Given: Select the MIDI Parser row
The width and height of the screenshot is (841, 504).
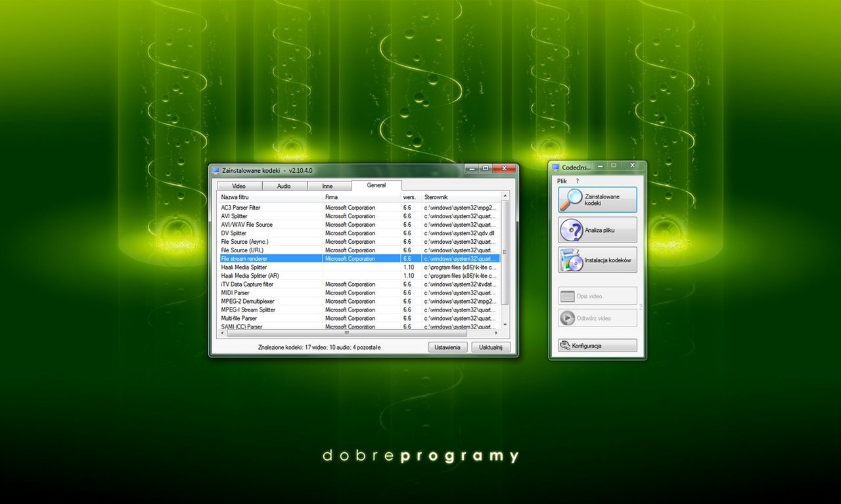Looking at the screenshot, I should point(359,293).
